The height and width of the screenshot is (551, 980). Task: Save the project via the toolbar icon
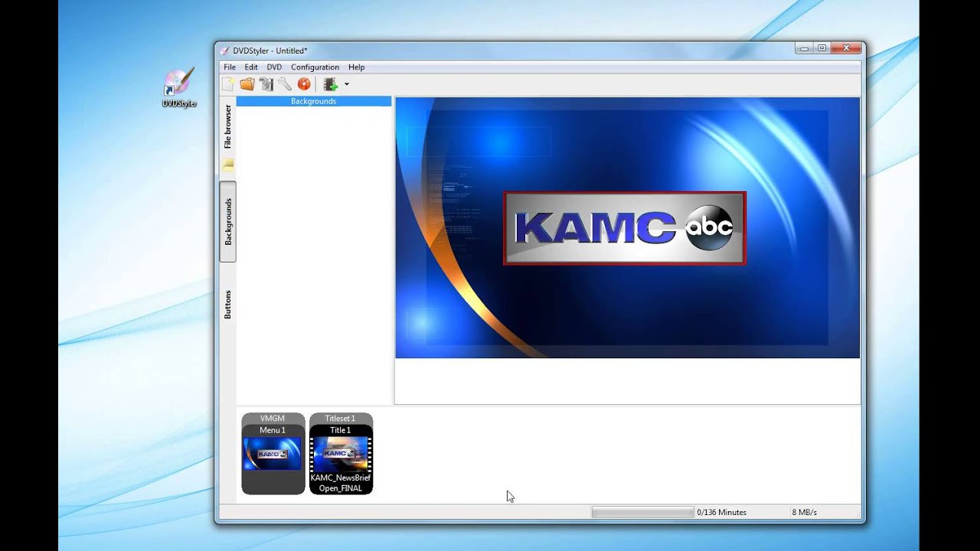click(266, 84)
